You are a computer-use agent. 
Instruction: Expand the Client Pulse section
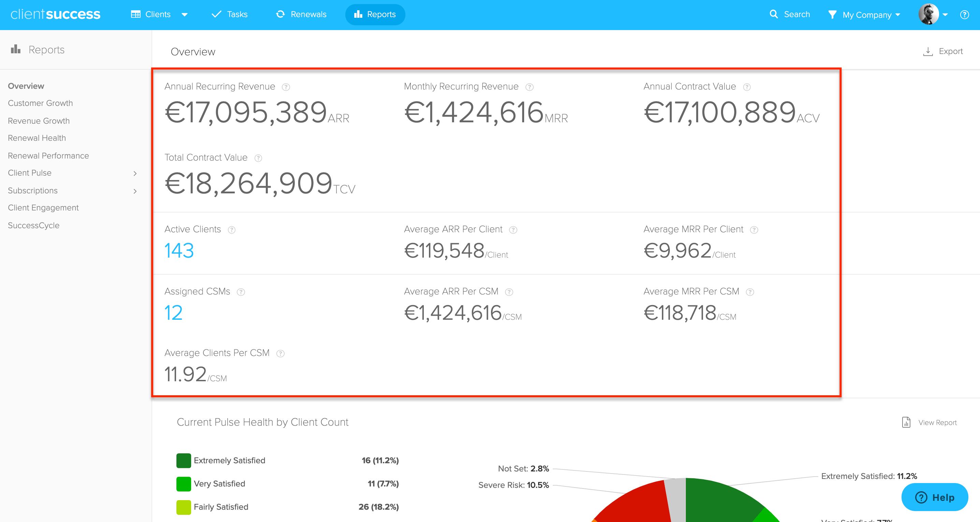click(135, 173)
